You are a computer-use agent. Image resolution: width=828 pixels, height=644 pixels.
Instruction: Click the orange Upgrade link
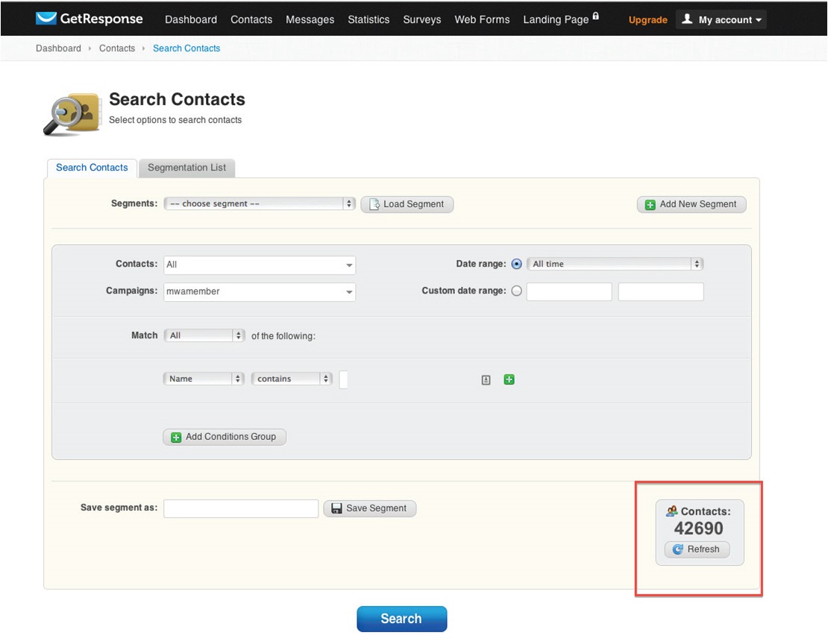point(648,20)
